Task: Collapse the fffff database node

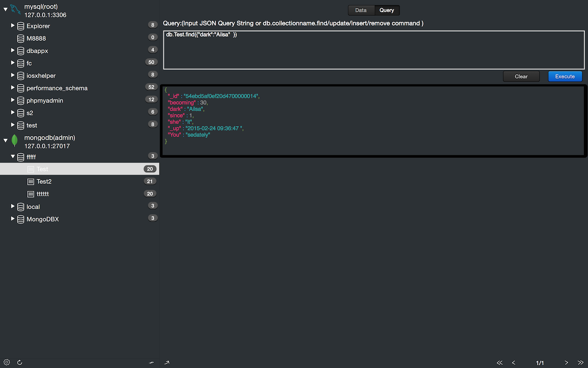Action: click(13, 157)
